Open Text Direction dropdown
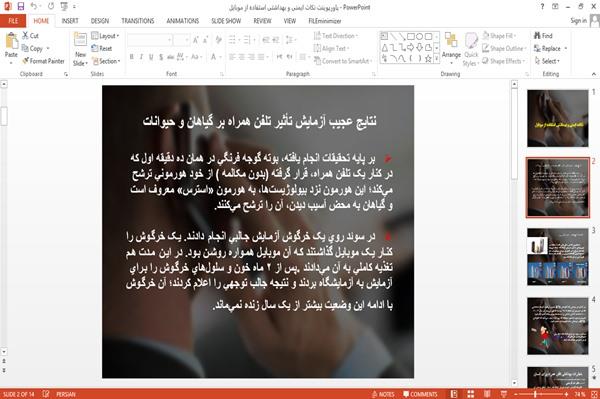Screen dimensions: 600x399 [x=336, y=36]
